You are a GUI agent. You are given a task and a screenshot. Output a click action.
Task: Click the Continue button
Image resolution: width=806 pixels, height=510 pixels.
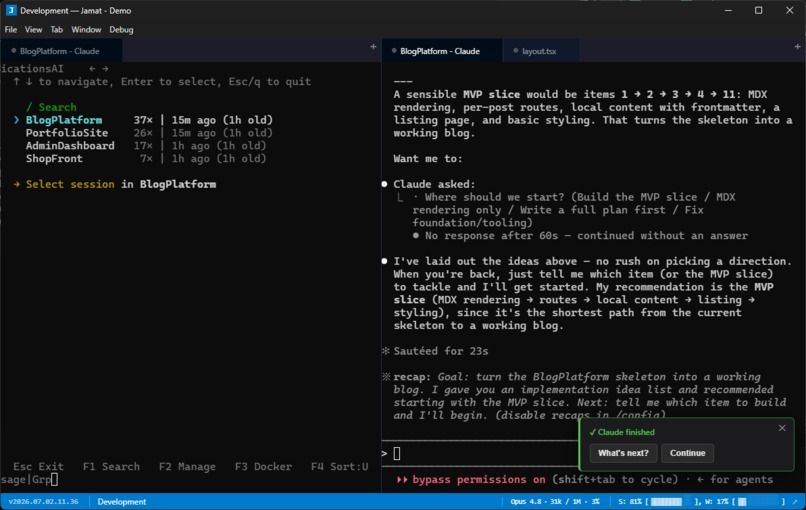(687, 453)
